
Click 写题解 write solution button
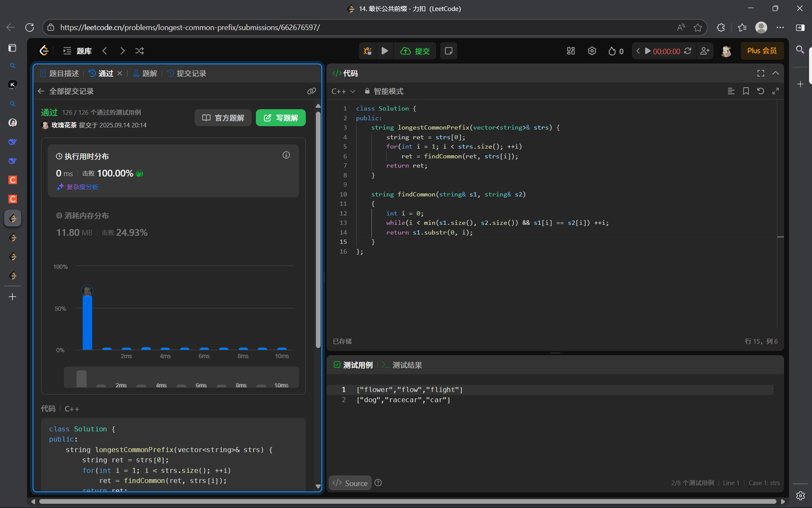(281, 118)
